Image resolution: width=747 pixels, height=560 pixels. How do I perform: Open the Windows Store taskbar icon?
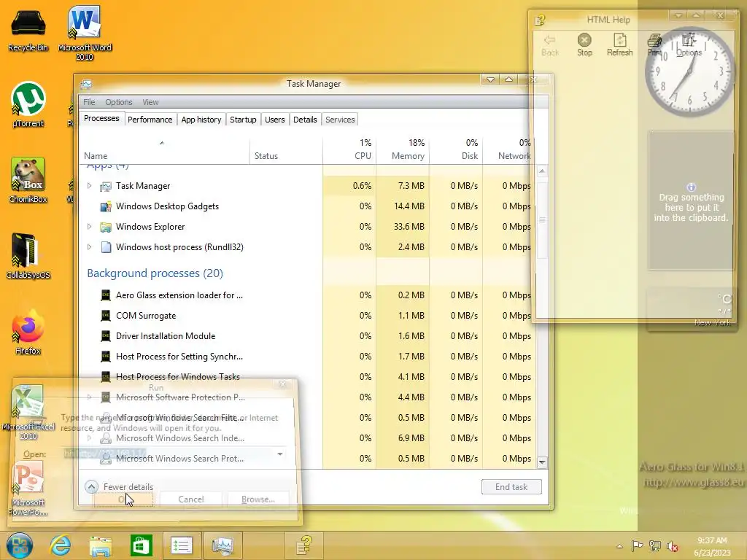tap(141, 545)
